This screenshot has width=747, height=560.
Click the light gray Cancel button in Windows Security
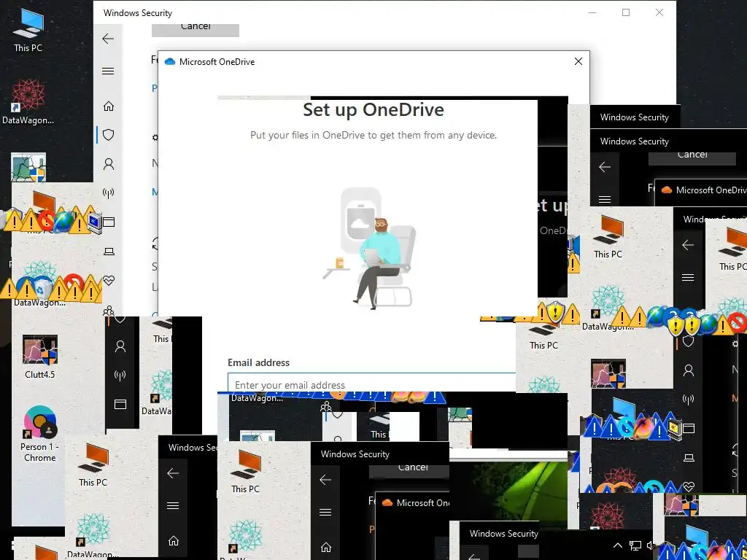pyautogui.click(x=196, y=28)
